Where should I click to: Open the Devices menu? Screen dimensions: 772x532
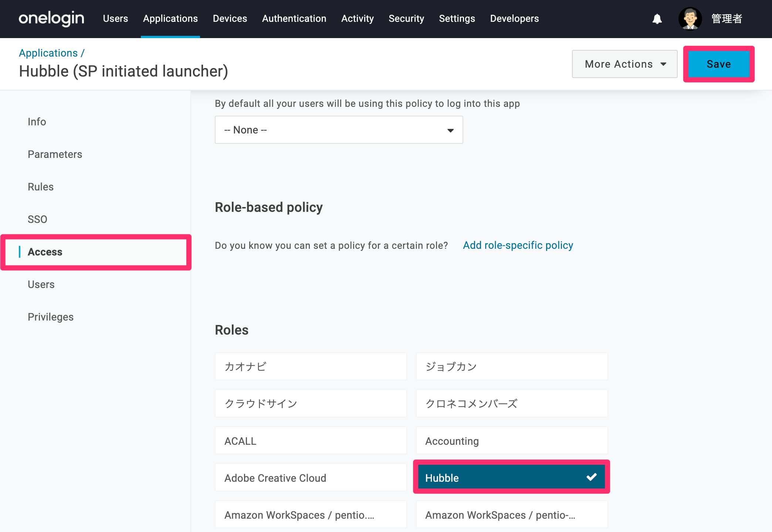[x=230, y=18]
